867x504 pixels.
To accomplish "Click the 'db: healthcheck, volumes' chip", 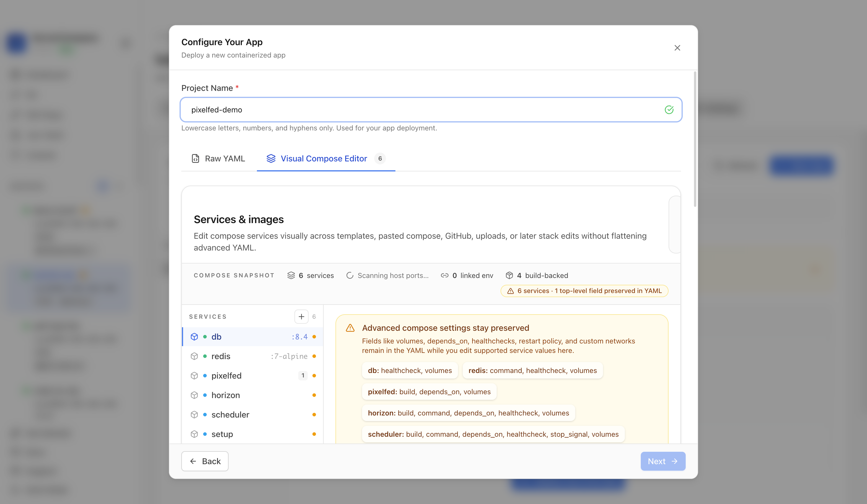I will (410, 371).
